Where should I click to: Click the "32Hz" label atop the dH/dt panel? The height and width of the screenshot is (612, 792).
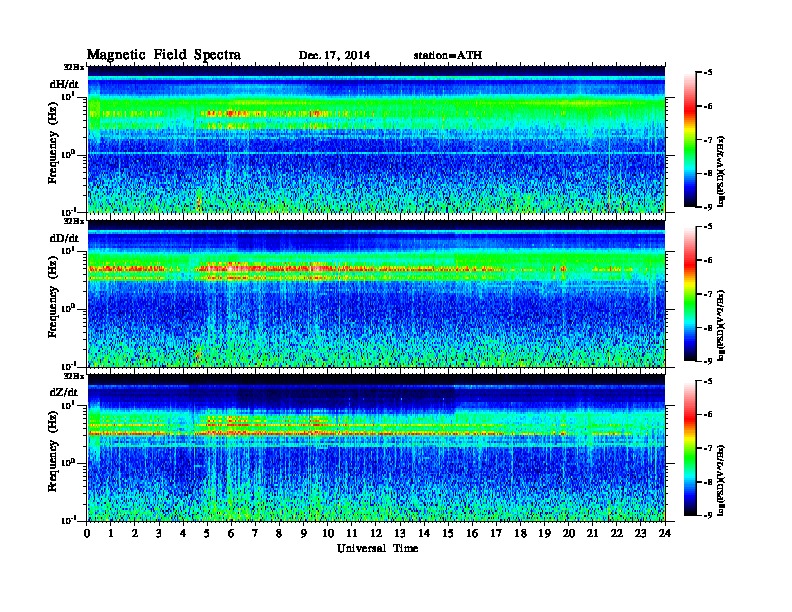click(74, 67)
